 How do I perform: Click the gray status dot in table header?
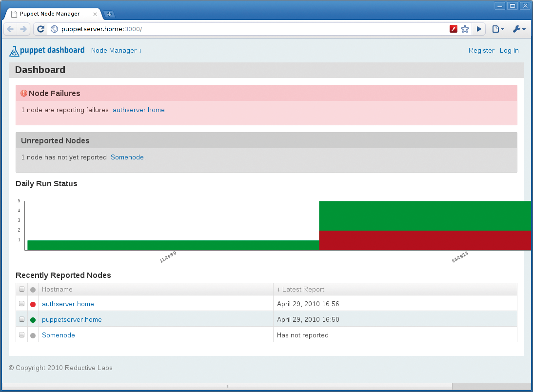[33, 290]
